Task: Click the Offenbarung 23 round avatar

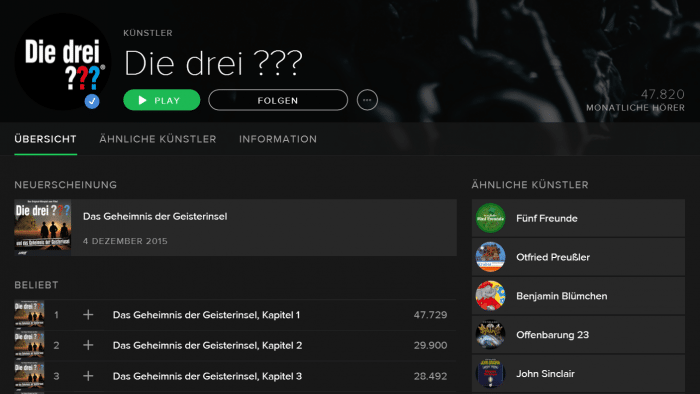Action: (490, 335)
